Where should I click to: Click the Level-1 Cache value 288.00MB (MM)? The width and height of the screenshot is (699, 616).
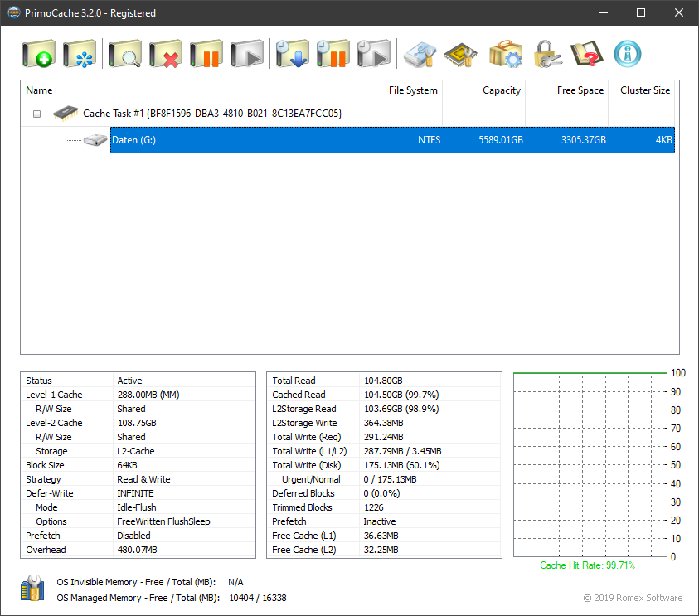tap(148, 395)
